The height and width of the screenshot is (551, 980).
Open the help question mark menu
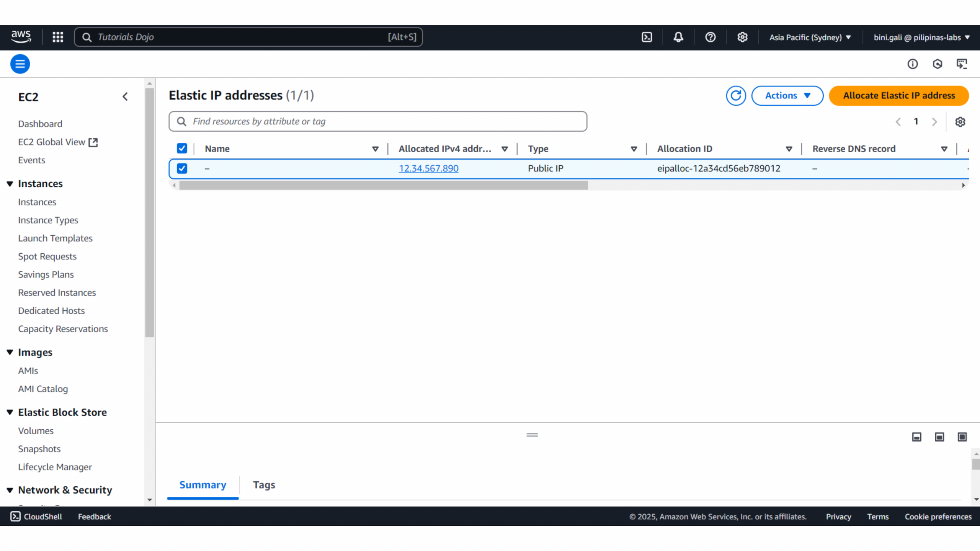710,37
